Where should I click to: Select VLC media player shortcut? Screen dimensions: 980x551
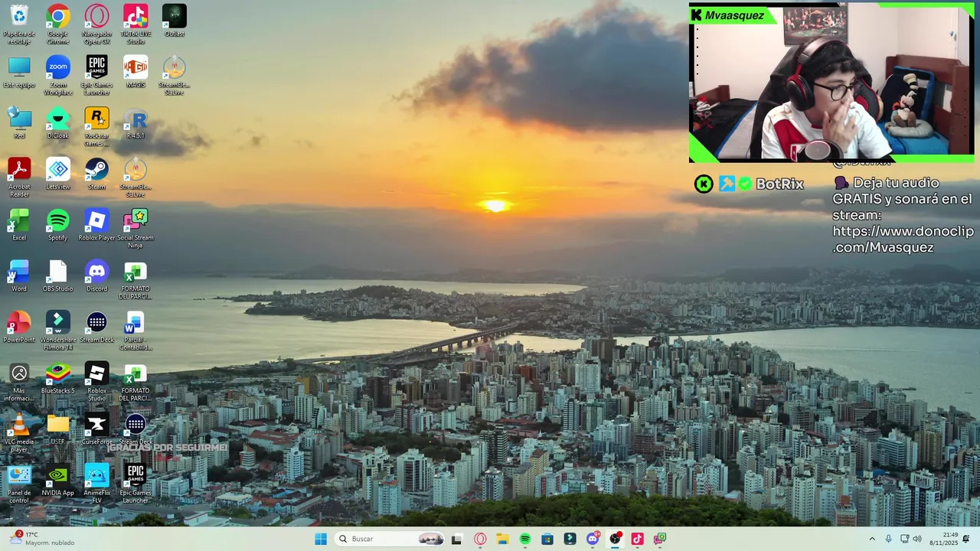pyautogui.click(x=19, y=433)
